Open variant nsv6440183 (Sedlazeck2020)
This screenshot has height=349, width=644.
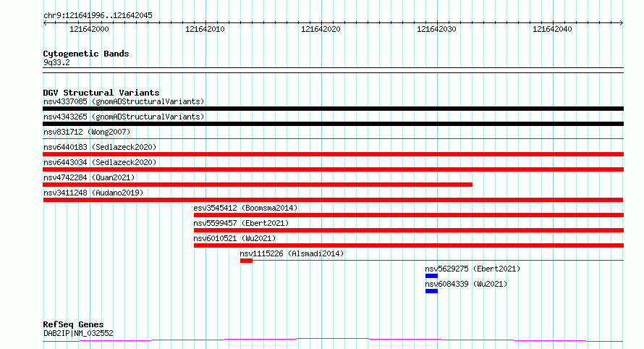coord(100,147)
